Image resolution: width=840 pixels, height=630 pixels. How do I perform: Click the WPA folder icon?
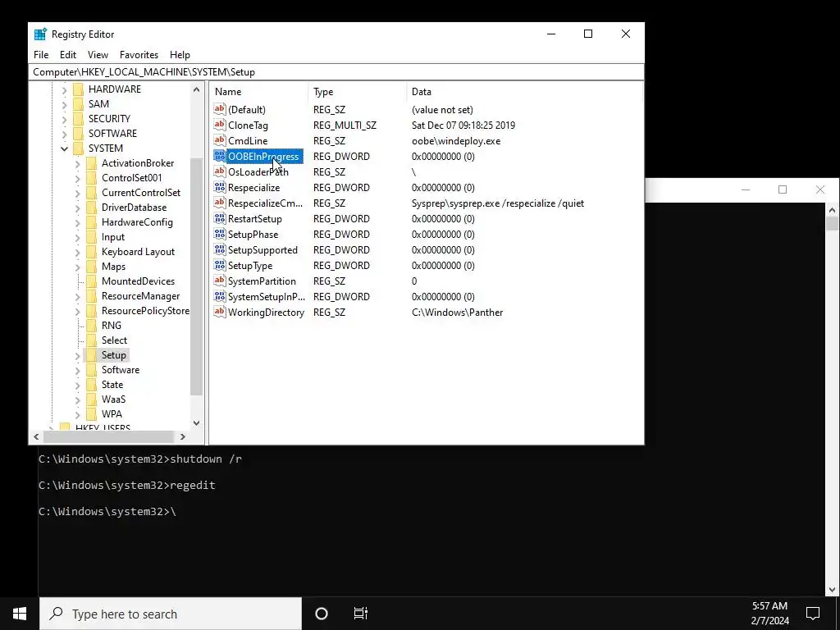pos(92,414)
